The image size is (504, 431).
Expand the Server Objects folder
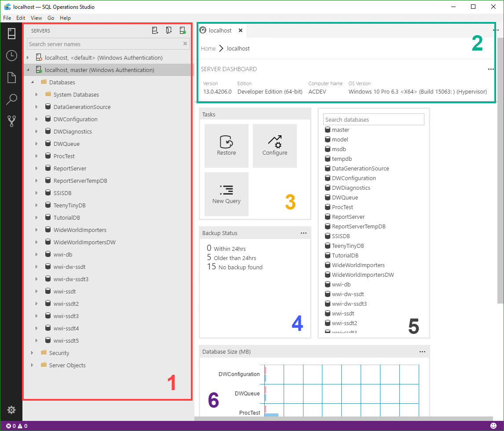click(32, 365)
